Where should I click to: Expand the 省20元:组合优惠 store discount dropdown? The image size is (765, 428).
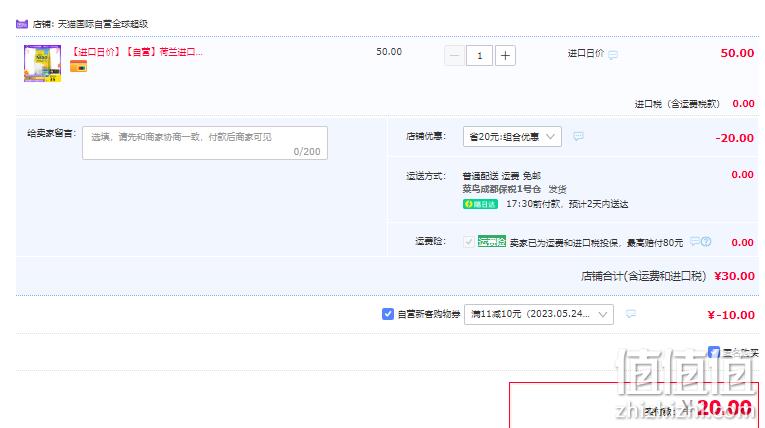click(x=512, y=137)
